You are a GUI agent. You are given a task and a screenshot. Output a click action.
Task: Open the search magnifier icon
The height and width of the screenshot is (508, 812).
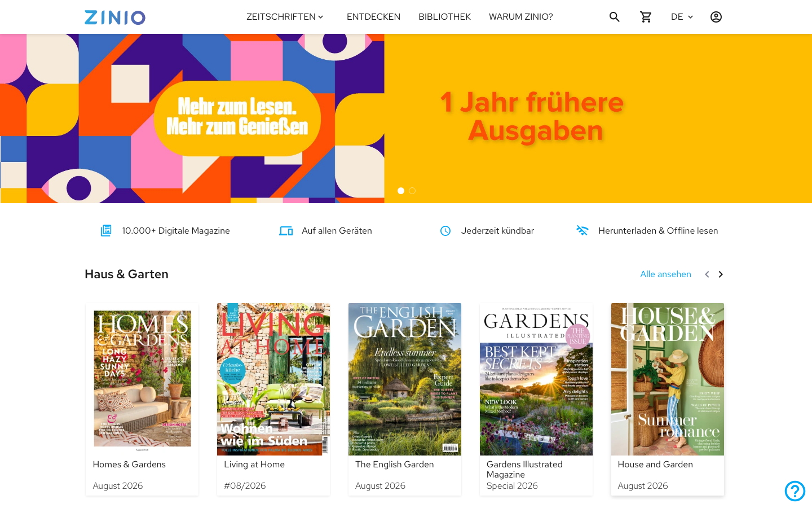[x=615, y=17]
